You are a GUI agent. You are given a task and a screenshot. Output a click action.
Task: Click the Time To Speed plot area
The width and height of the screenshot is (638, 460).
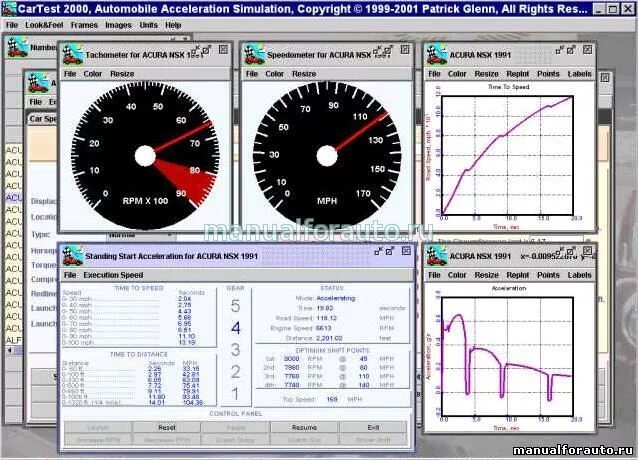click(x=508, y=156)
